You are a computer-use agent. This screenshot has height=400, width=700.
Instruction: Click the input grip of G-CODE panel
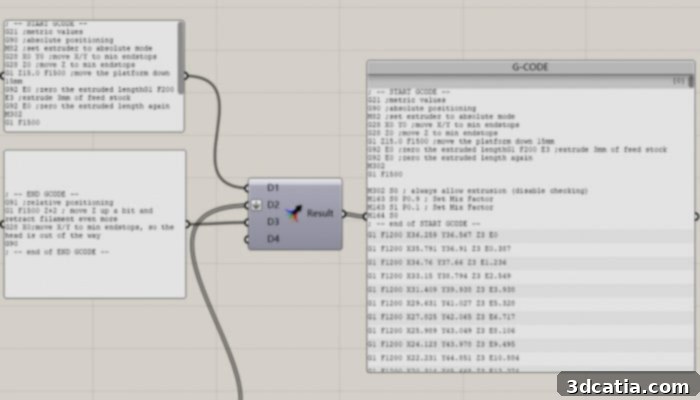[365, 217]
